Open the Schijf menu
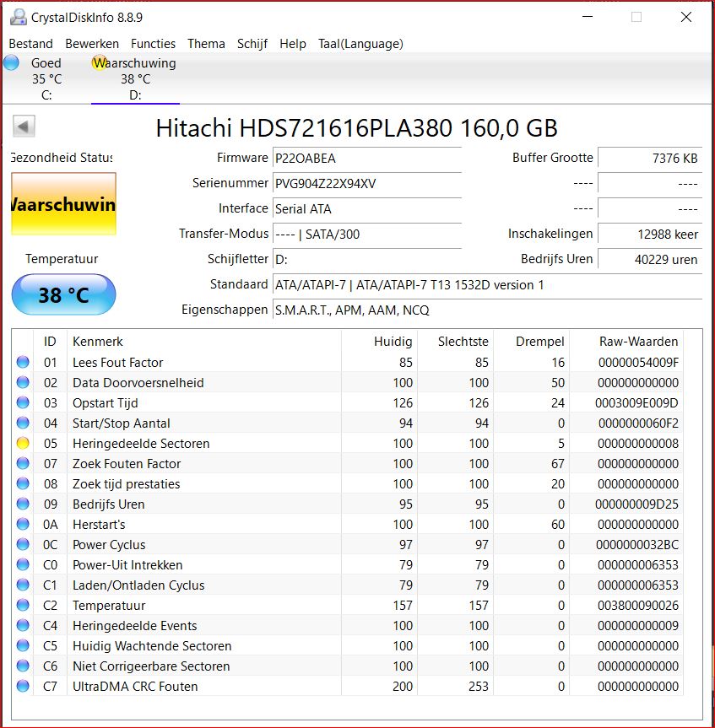 [x=252, y=44]
